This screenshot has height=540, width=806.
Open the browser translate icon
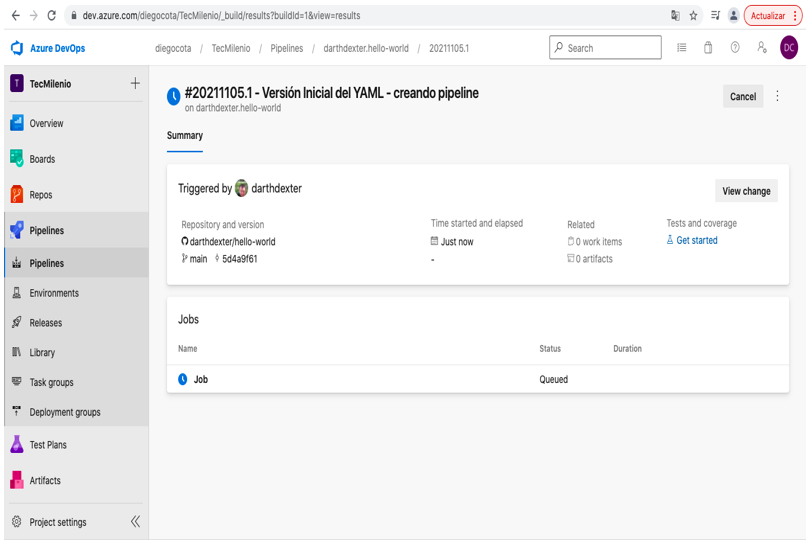(675, 15)
